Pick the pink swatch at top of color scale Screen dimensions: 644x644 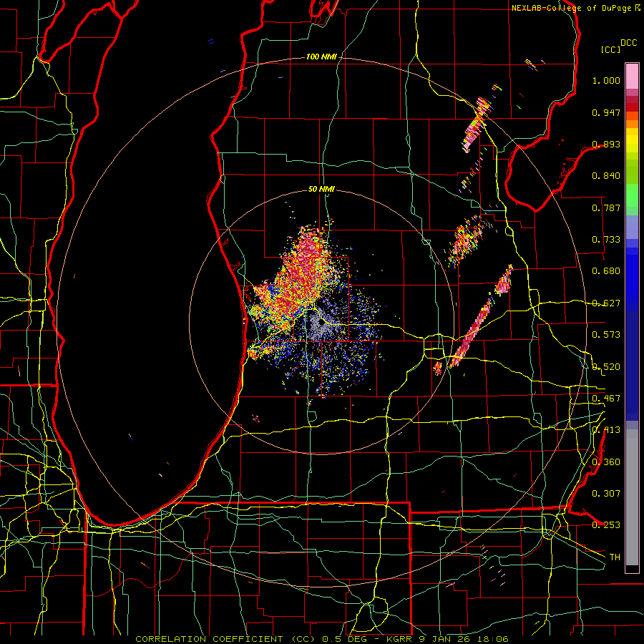[x=632, y=77]
